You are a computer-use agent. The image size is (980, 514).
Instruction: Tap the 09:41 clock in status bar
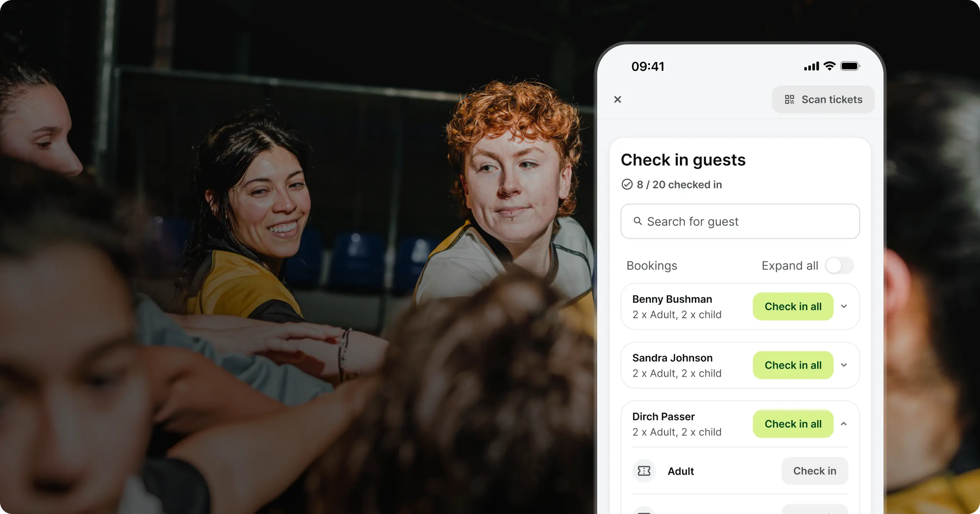(x=648, y=67)
